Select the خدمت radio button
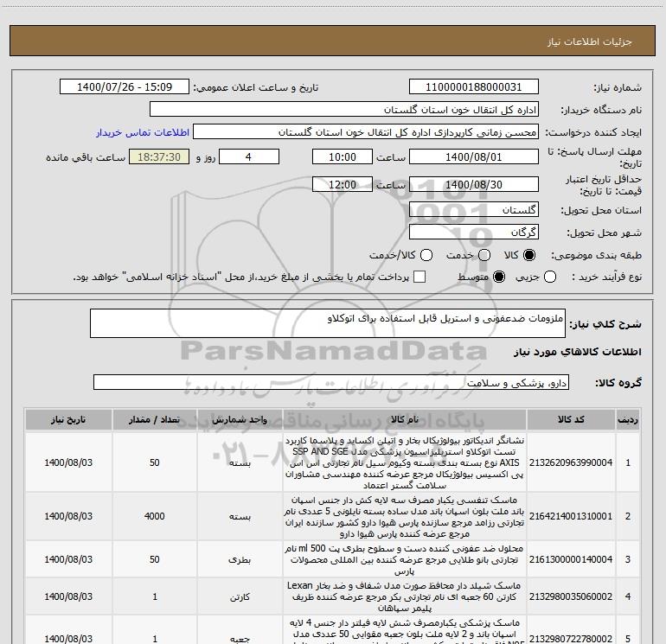Viewport: 666px width, 644px height. pos(484,255)
